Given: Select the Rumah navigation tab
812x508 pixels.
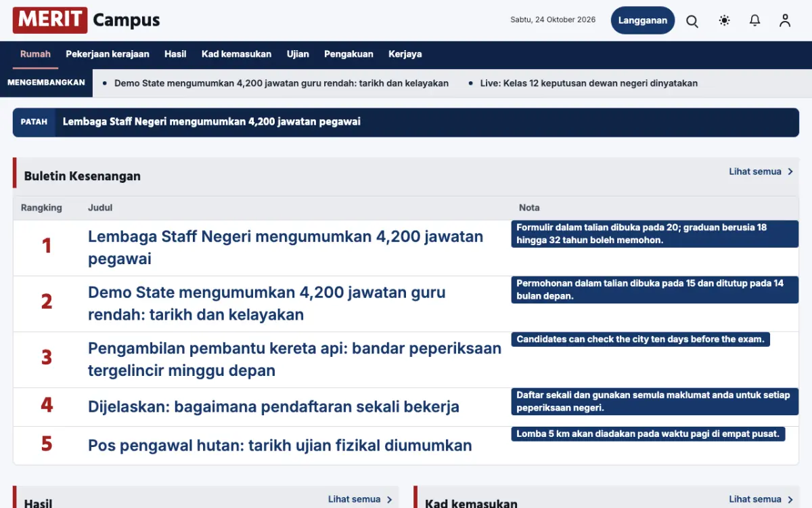Looking at the screenshot, I should click(x=35, y=54).
